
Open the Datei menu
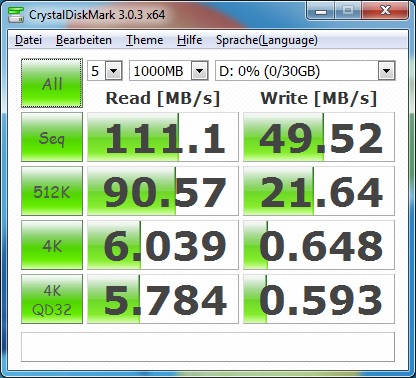coord(28,40)
